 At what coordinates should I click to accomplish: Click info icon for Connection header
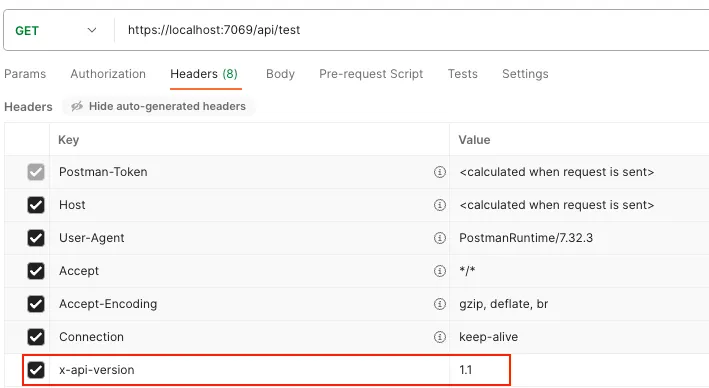pos(440,337)
